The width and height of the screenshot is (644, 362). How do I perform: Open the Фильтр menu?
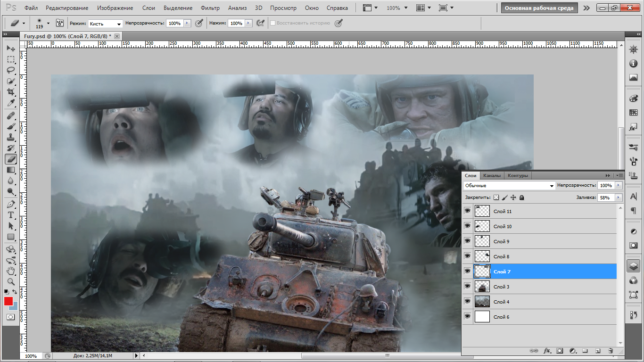point(210,8)
